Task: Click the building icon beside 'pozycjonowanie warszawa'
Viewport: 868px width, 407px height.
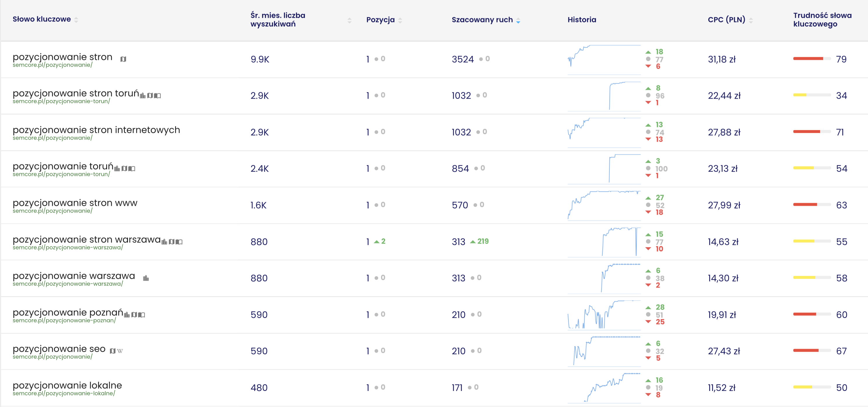Action: pyautogui.click(x=146, y=278)
